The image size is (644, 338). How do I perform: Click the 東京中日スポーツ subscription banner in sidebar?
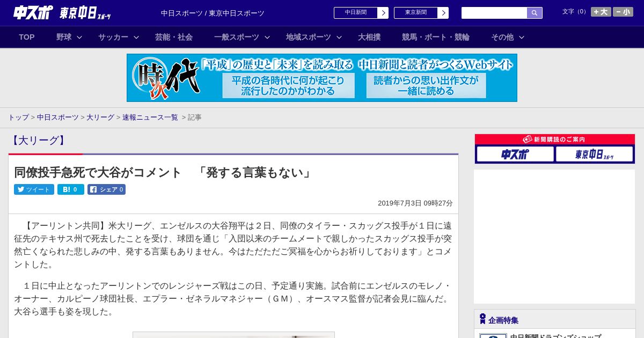tap(594, 155)
